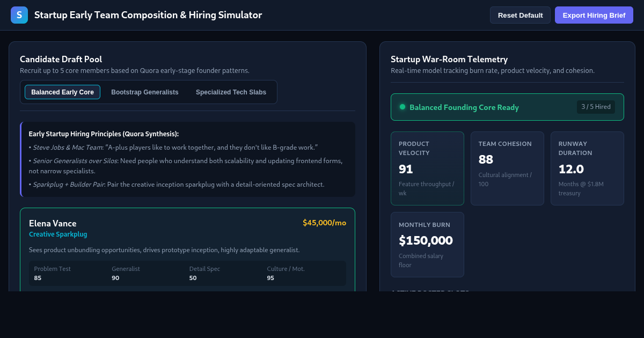644x338 pixels.
Task: Click the Steve Jobs & Mac Team principle
Action: (x=173, y=147)
